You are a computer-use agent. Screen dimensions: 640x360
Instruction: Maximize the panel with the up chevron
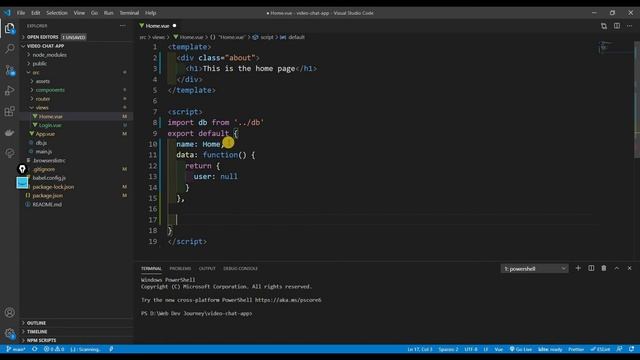617,268
